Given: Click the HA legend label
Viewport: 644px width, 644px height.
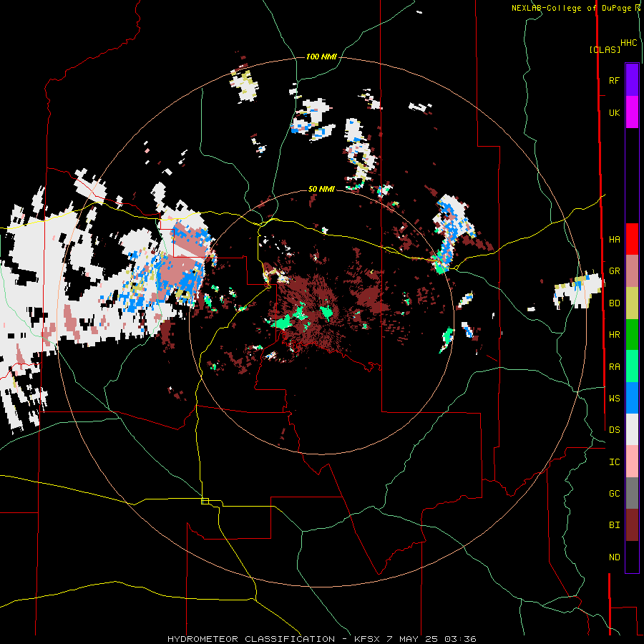Looking at the screenshot, I should tap(614, 239).
